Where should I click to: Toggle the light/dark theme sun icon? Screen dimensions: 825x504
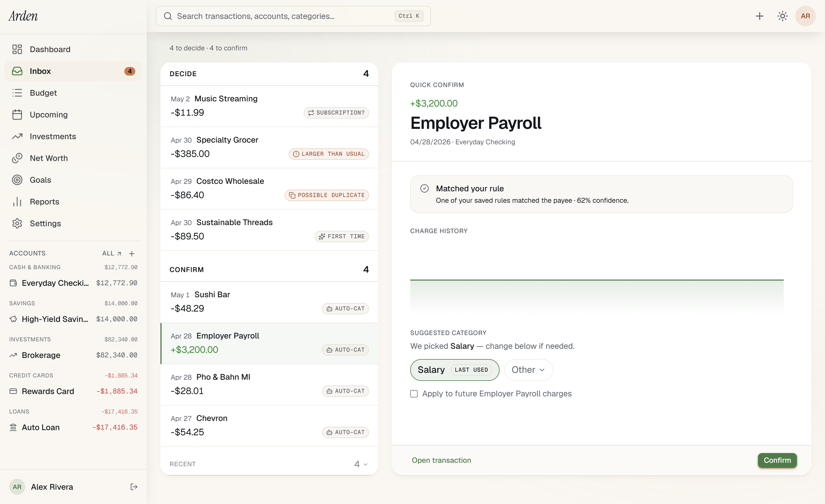782,16
